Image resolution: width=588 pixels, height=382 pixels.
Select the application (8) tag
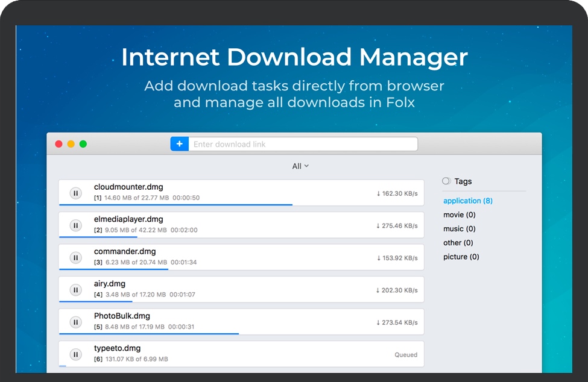click(467, 201)
